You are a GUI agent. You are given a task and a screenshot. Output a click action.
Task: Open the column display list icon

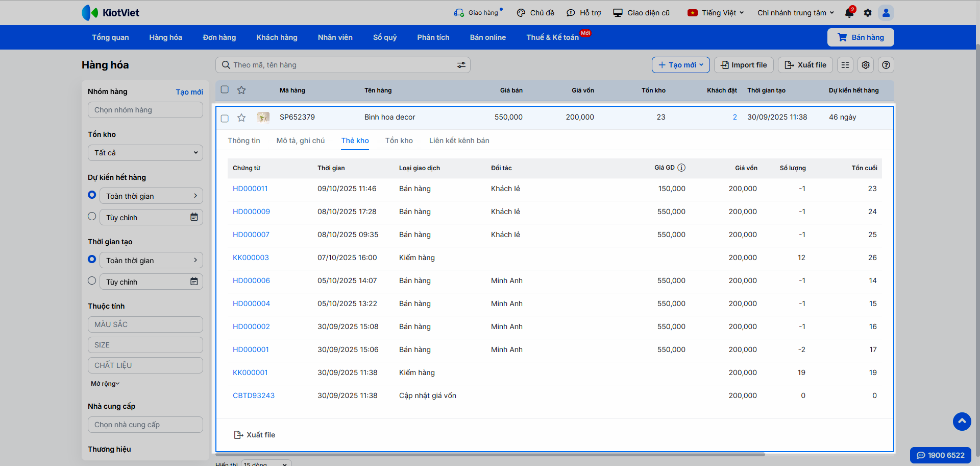click(x=845, y=65)
